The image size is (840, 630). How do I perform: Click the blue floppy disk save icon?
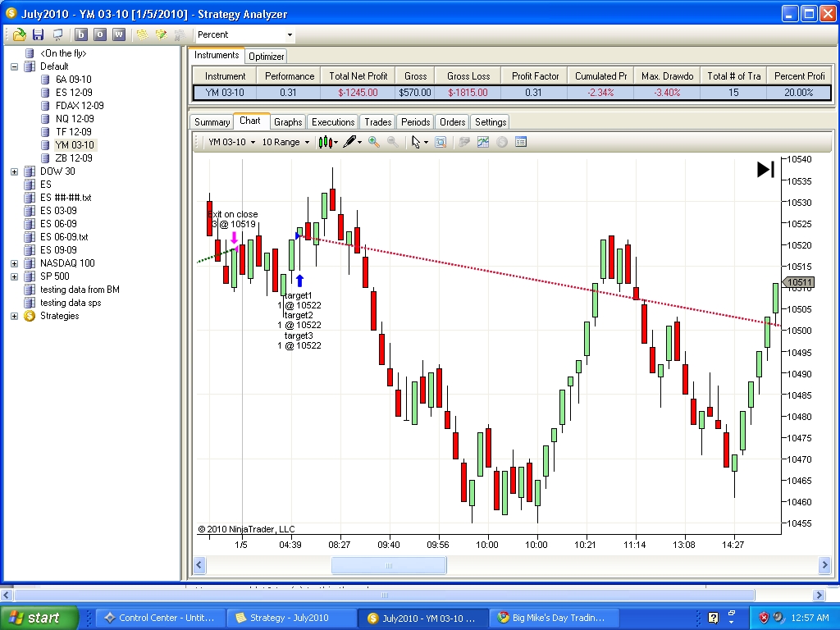click(x=38, y=34)
